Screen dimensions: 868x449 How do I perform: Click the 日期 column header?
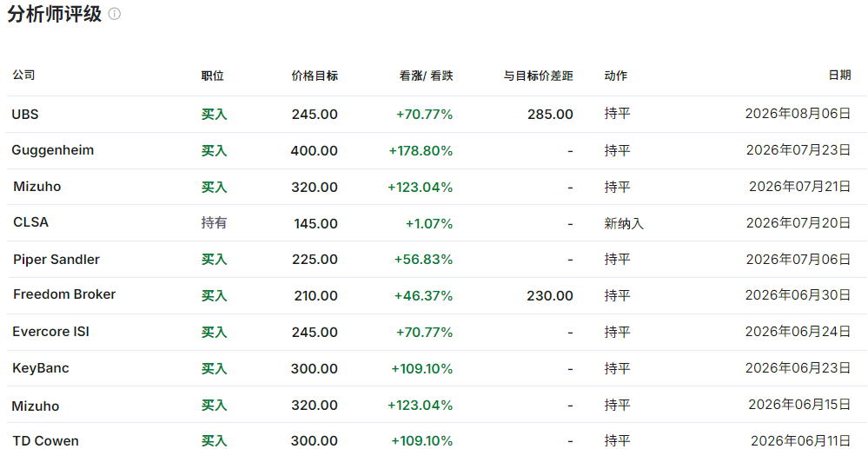[840, 76]
